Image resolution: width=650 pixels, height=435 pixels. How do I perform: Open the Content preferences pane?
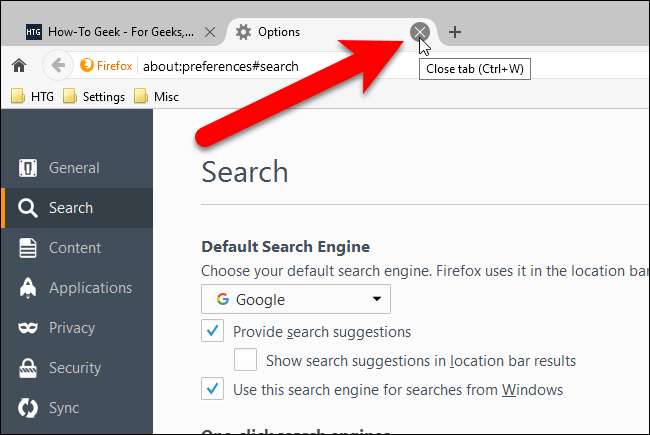coord(74,248)
